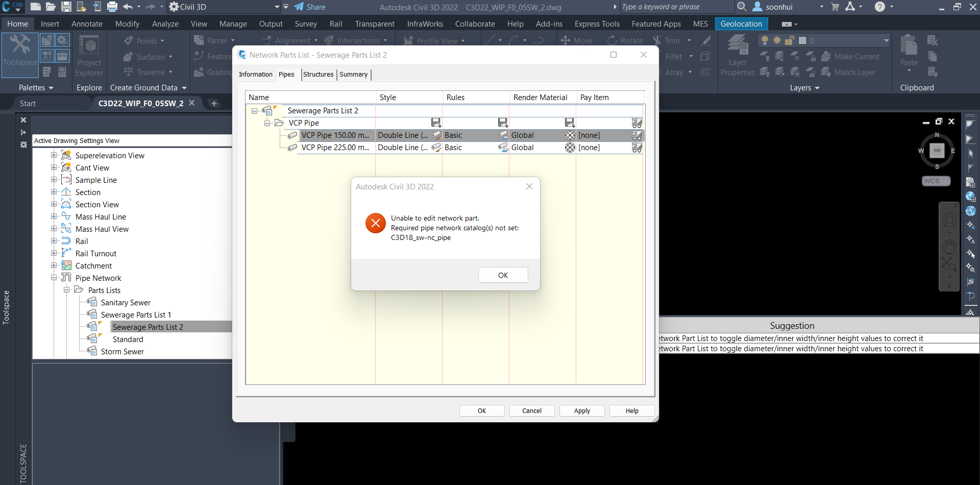Click Toolspace properties gear icon
Screen dimensions: 980x485
[23, 144]
